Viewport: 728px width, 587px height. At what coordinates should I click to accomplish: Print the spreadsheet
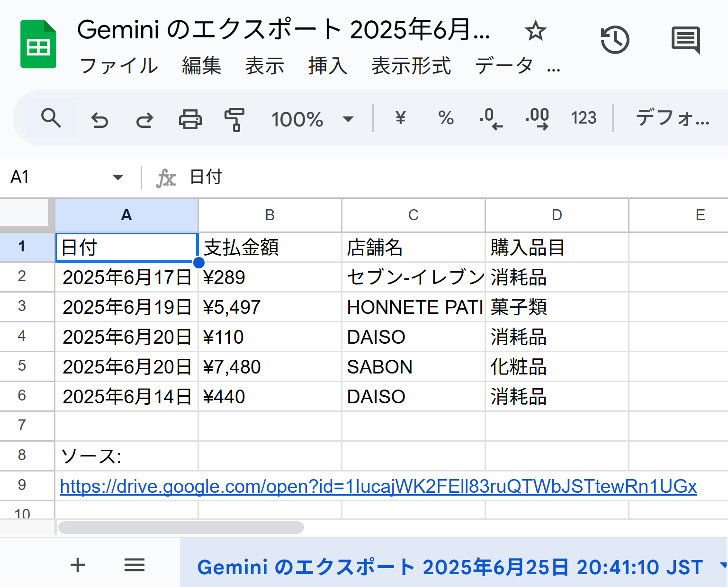(190, 119)
